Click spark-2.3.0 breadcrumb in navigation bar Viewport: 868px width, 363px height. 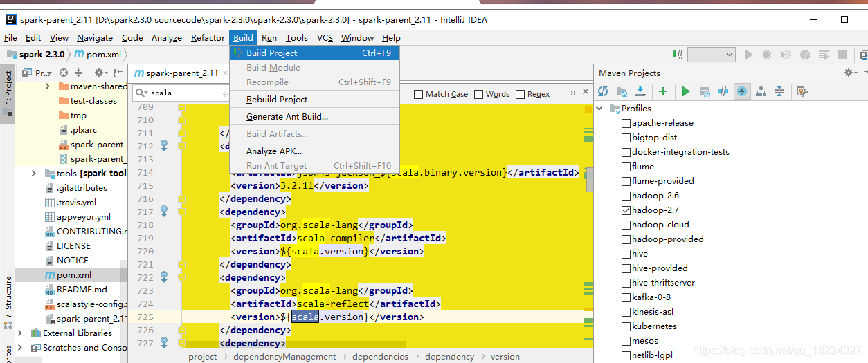(x=36, y=54)
